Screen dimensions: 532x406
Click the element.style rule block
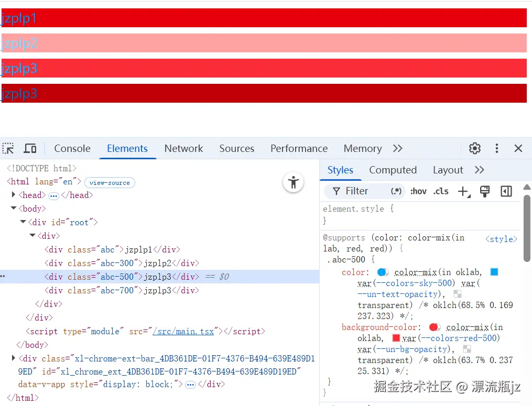pos(420,215)
